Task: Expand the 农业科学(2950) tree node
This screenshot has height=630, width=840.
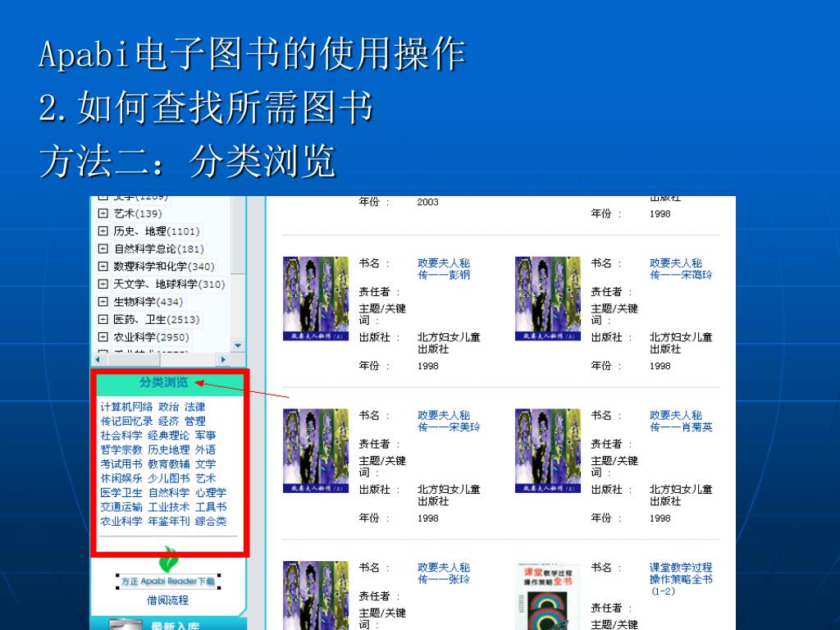Action: click(103, 337)
